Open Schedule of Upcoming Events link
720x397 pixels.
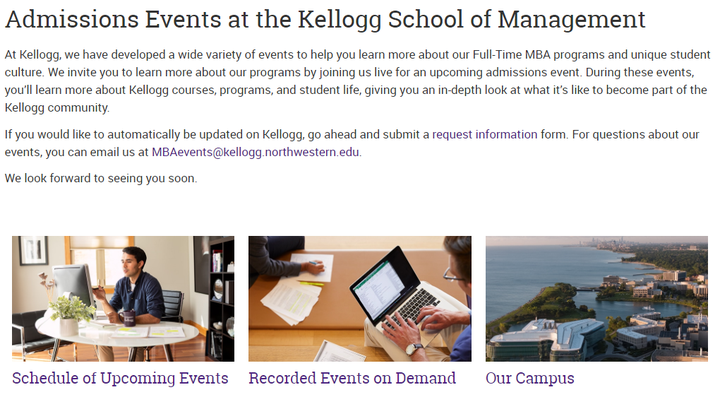[120, 378]
